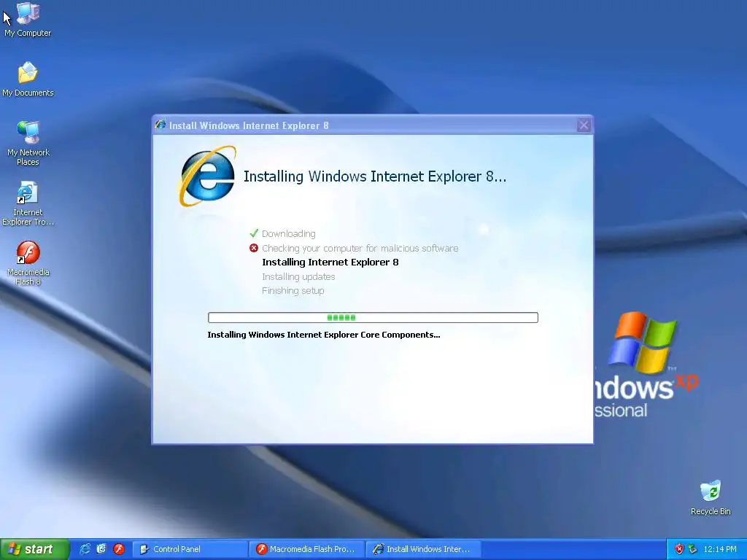Close the Install Internet Explorer 8 dialog

coord(584,125)
